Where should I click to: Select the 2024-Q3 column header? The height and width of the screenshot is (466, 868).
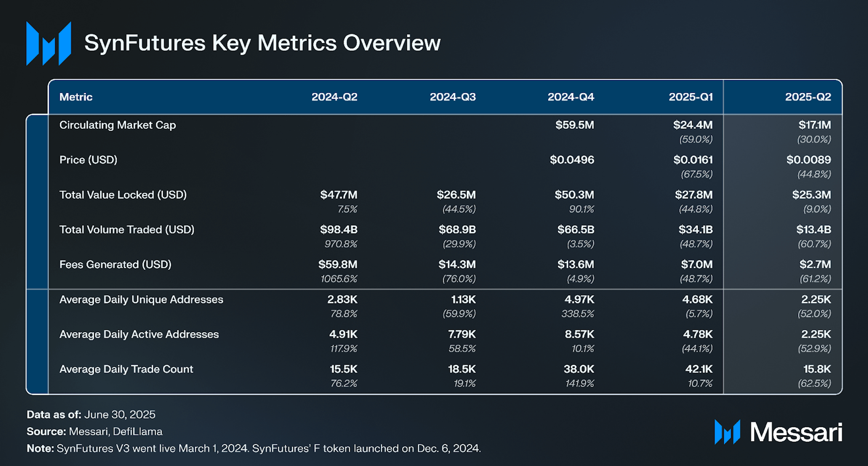click(453, 97)
